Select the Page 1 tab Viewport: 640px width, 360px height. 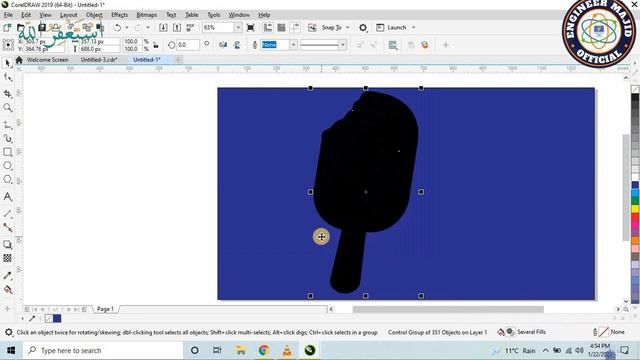pyautogui.click(x=105, y=309)
